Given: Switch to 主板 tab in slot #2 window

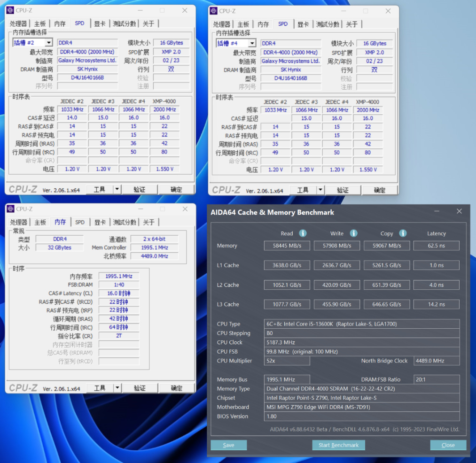Looking at the screenshot, I should (x=40, y=23).
